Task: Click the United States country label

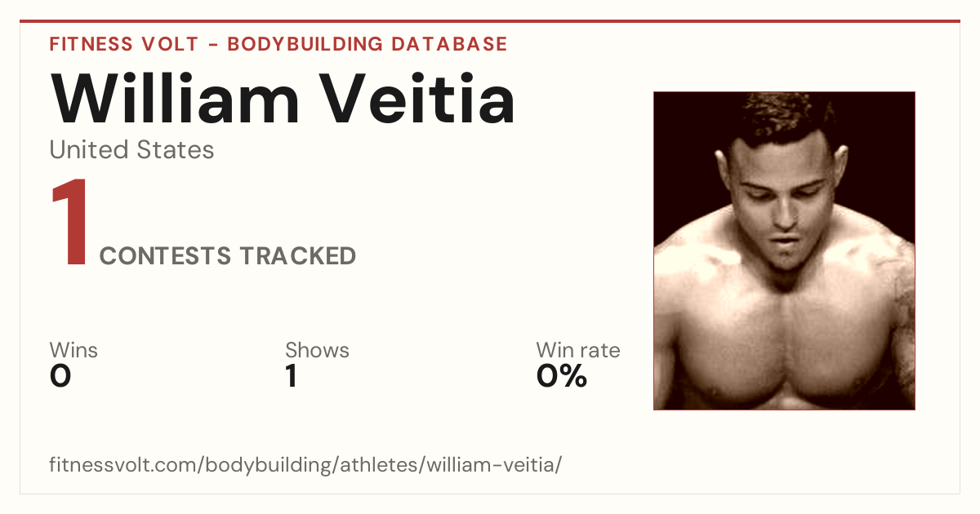Action: (x=131, y=150)
